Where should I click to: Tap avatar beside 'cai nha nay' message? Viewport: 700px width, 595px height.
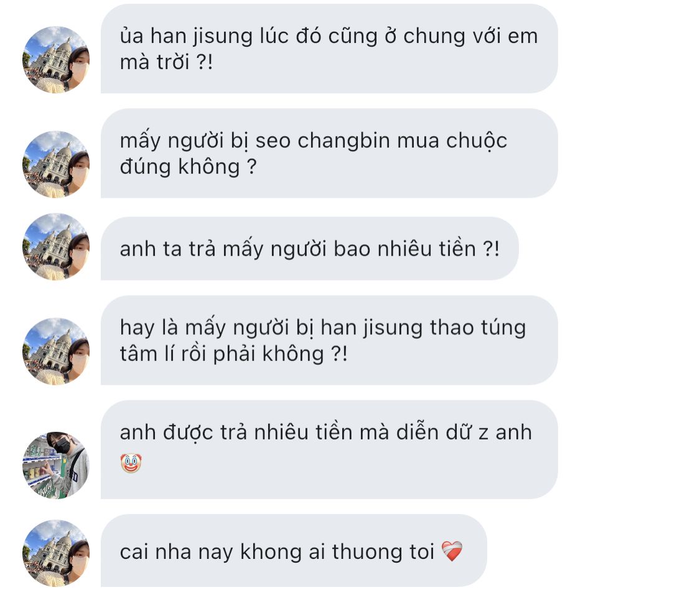point(56,553)
